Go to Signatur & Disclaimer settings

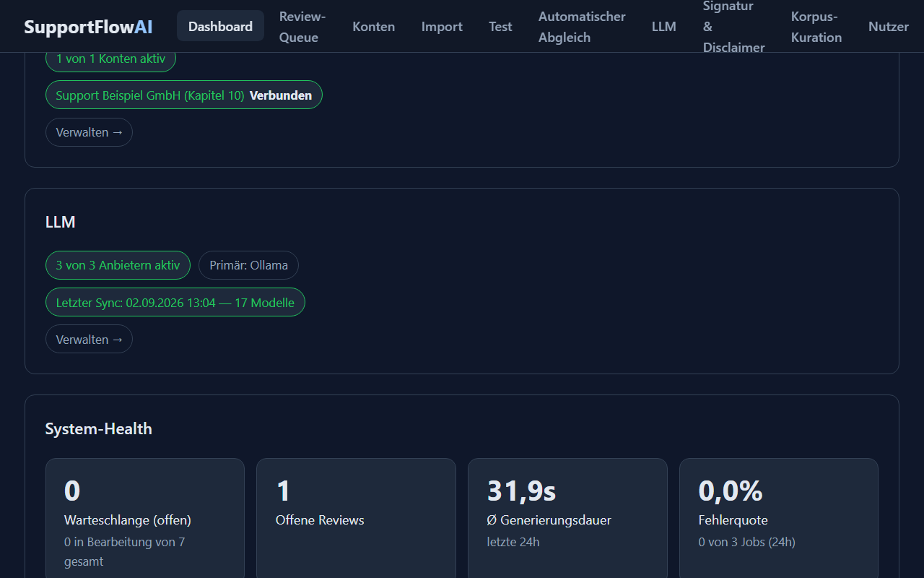[733, 27]
